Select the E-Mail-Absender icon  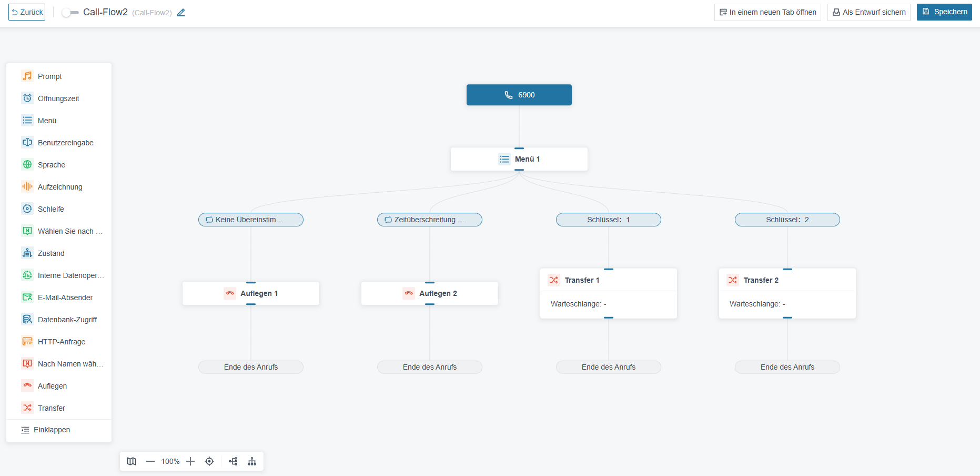point(27,297)
